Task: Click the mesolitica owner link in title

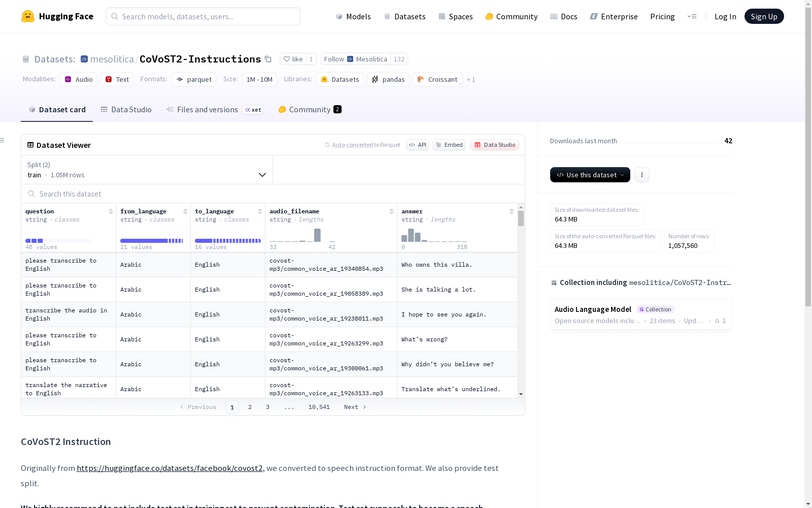Action: 112,59
